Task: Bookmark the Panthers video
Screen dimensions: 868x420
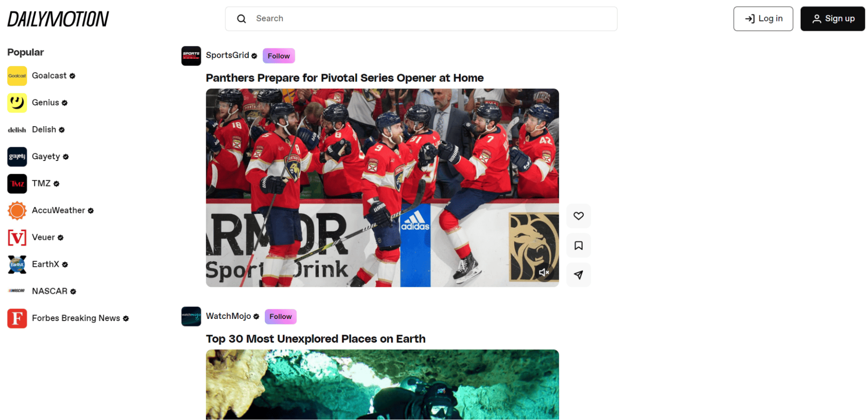Action: click(x=578, y=246)
